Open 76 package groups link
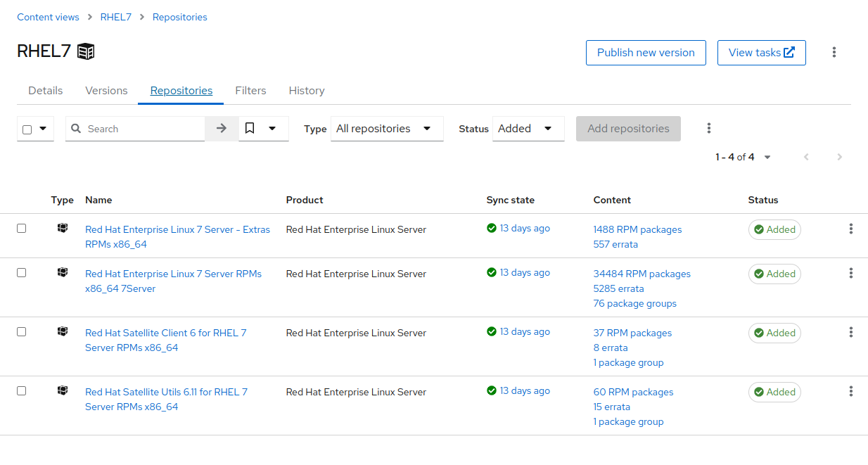Image resolution: width=868 pixels, height=465 pixels. pyautogui.click(x=635, y=303)
